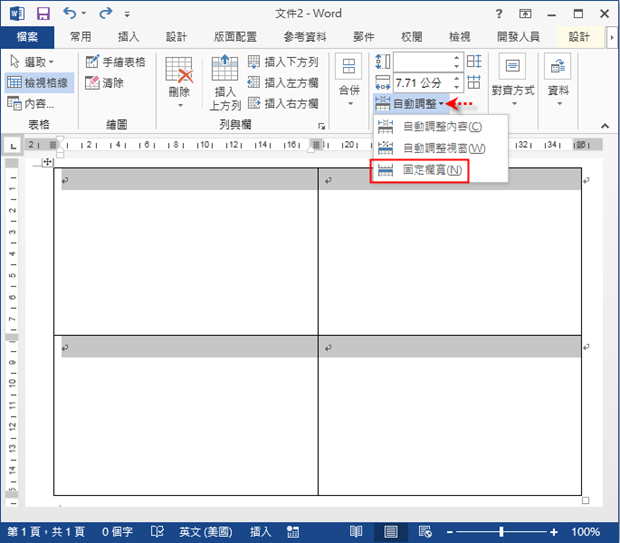Switch to the 檢視 View tab
Screen dimensions: 620x543
[459, 37]
